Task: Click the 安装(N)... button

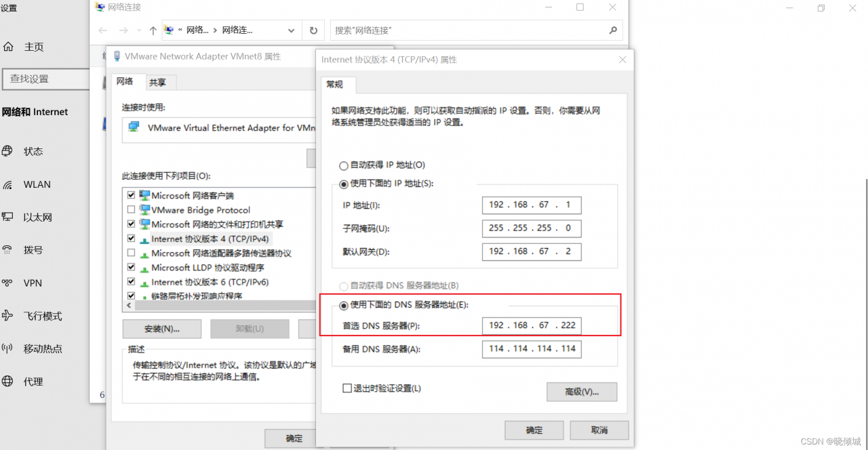Action: tap(161, 329)
